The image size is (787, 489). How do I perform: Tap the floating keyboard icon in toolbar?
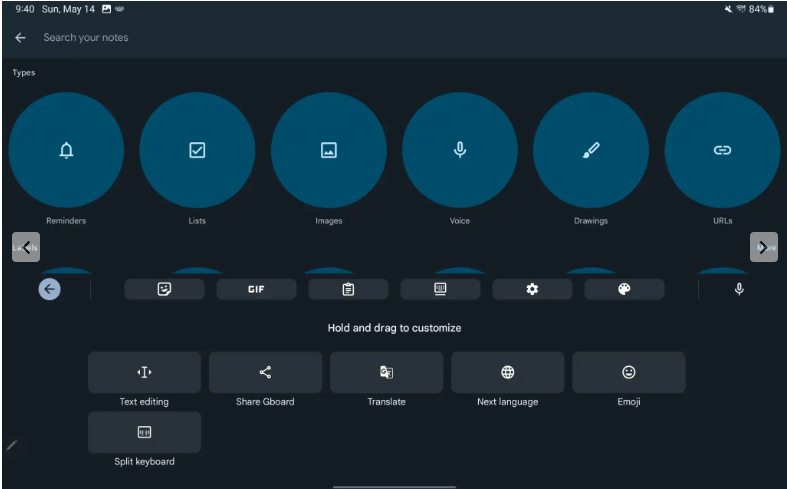point(440,289)
